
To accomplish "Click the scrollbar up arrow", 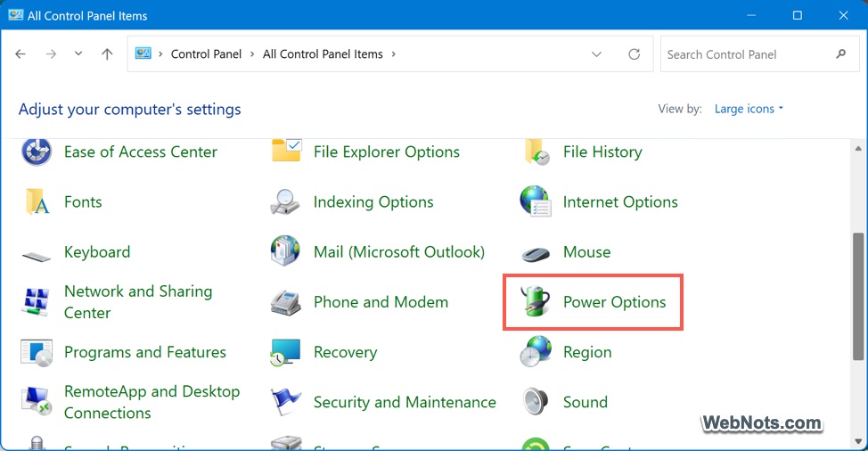I will tap(858, 148).
